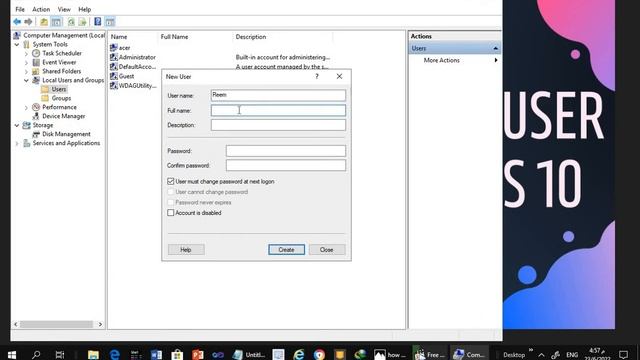Open File Explorer from taskbar

pyautogui.click(x=93, y=354)
